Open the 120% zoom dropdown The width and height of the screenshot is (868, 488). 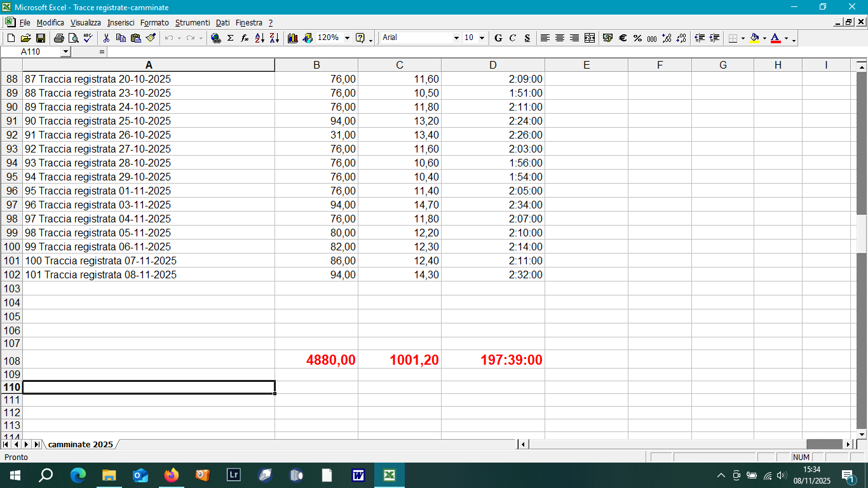click(347, 38)
